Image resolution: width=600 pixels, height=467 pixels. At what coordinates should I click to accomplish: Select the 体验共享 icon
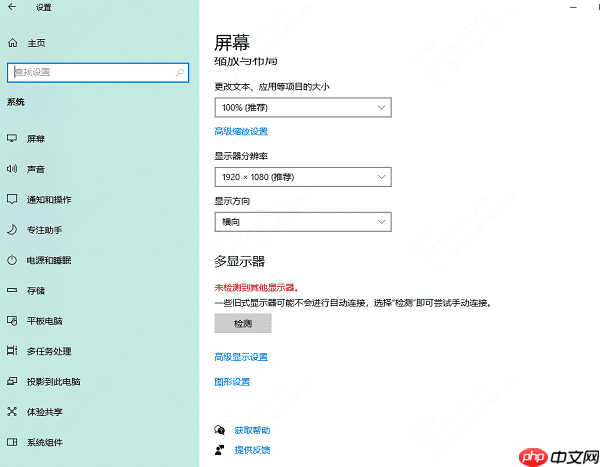pyautogui.click(x=12, y=411)
